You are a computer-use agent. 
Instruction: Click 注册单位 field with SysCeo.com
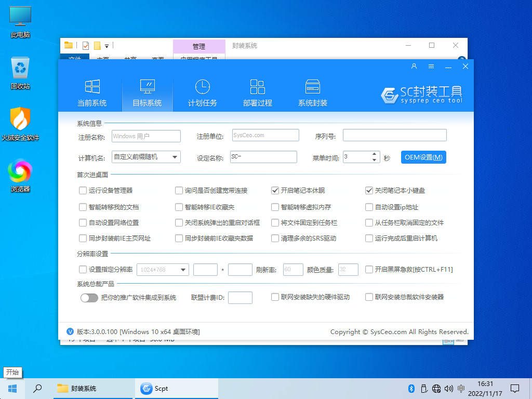point(265,135)
